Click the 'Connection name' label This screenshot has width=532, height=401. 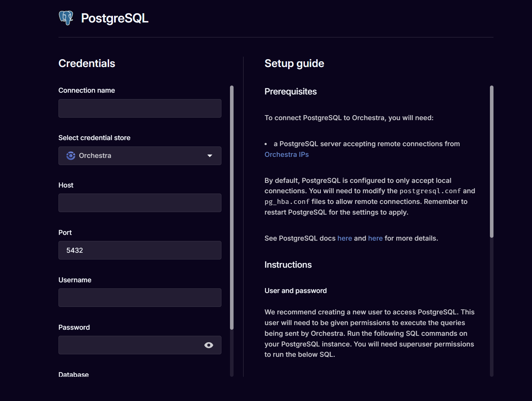click(87, 90)
